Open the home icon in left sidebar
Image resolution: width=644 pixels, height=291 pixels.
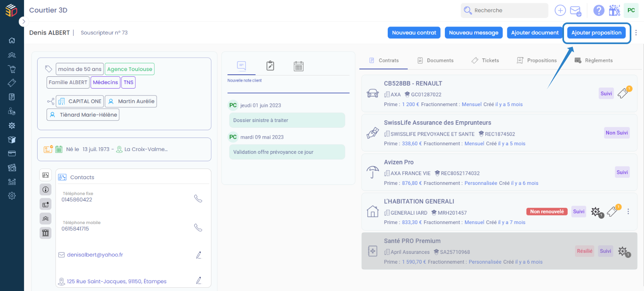pos(12,40)
